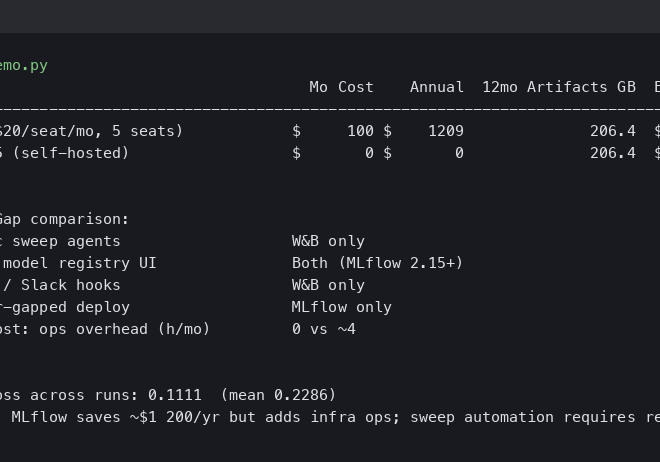
Task: Select the 'MLflow only' value
Action: [x=341, y=307]
